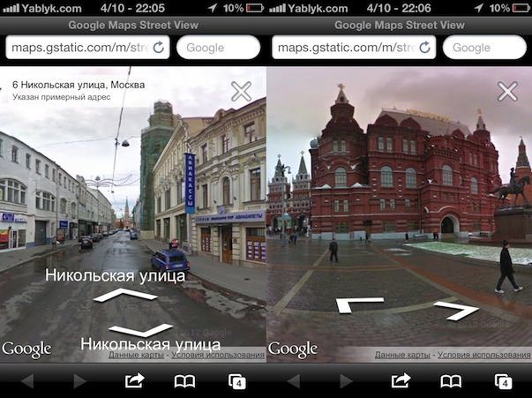Go back in left phone's Safari
This screenshot has width=532, height=398.
click(x=27, y=381)
